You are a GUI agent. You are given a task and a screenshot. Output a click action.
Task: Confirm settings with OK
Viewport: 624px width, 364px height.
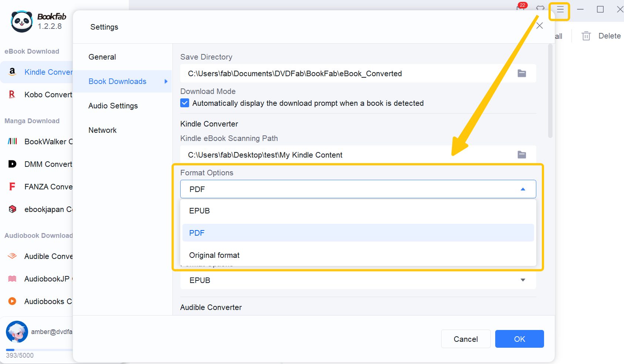[520, 339]
